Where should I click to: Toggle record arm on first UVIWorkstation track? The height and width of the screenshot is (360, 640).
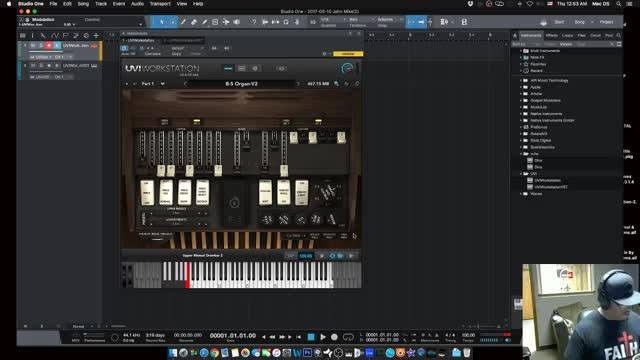[x=49, y=45]
